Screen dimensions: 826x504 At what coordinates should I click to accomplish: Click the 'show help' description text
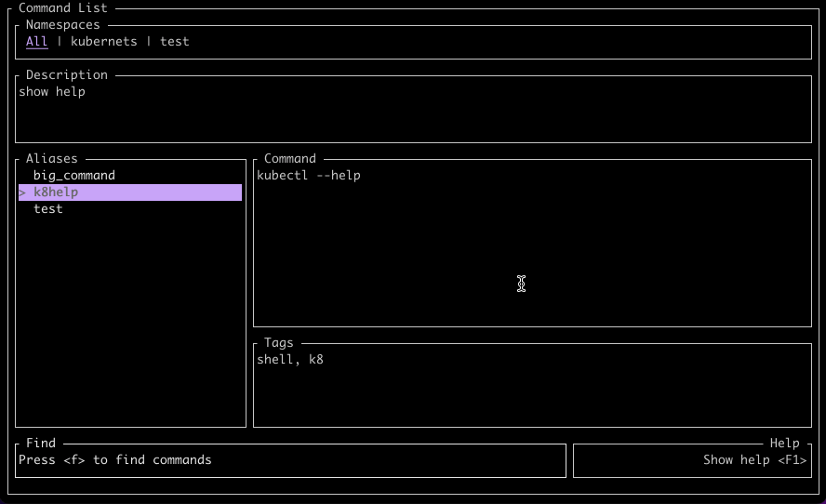[x=52, y=92]
